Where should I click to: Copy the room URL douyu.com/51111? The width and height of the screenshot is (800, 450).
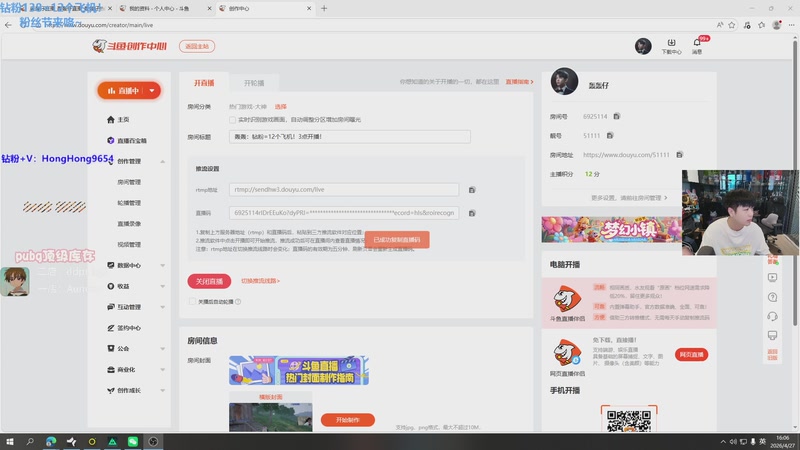pos(679,155)
